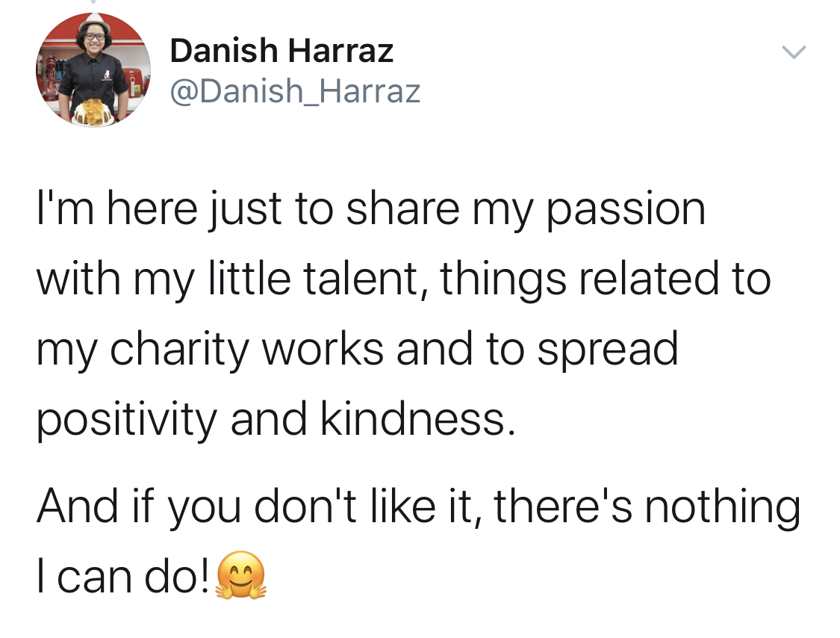Click the @Danish_Harraz handle

[295, 92]
